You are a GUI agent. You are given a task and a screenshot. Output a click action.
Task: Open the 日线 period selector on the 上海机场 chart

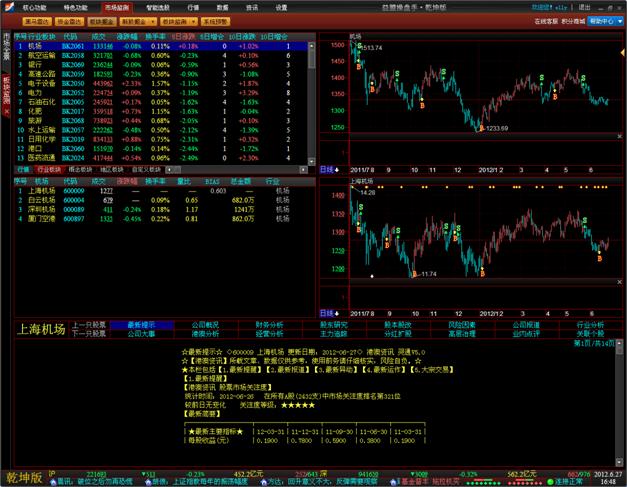click(329, 313)
